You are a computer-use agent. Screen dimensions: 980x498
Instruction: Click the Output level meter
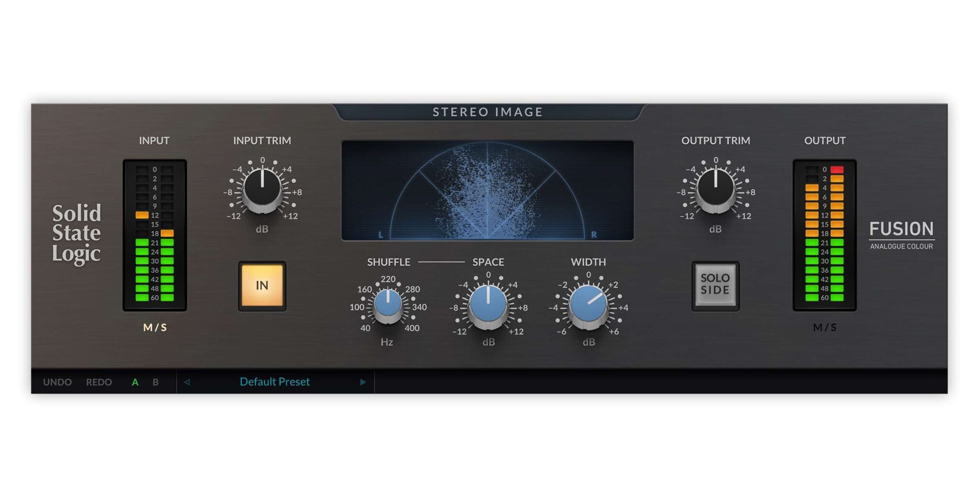click(824, 235)
